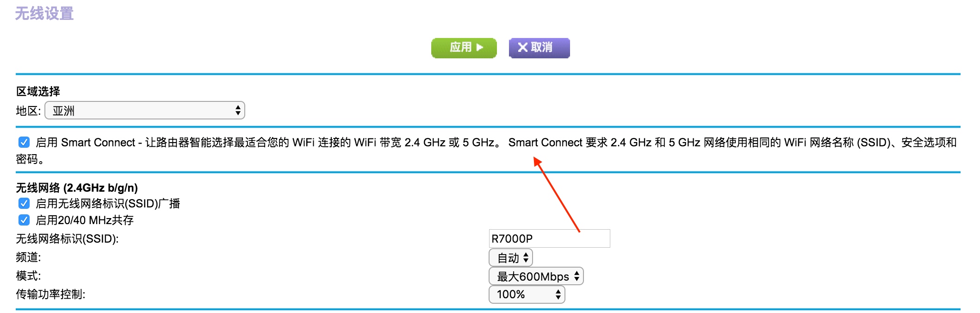Image resolution: width=980 pixels, height=313 pixels.
Task: Click the SSID field showing R7000P
Action: (x=548, y=239)
